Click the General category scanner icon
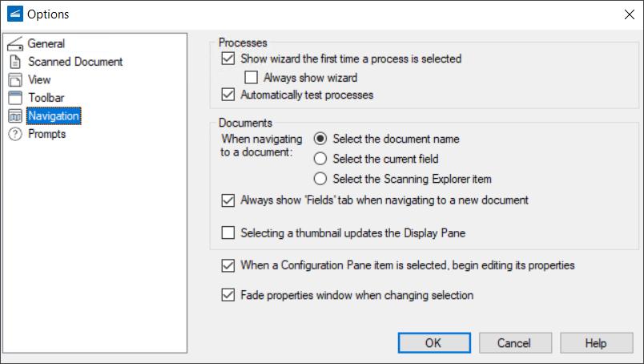This screenshot has width=644, height=364. coord(15,44)
